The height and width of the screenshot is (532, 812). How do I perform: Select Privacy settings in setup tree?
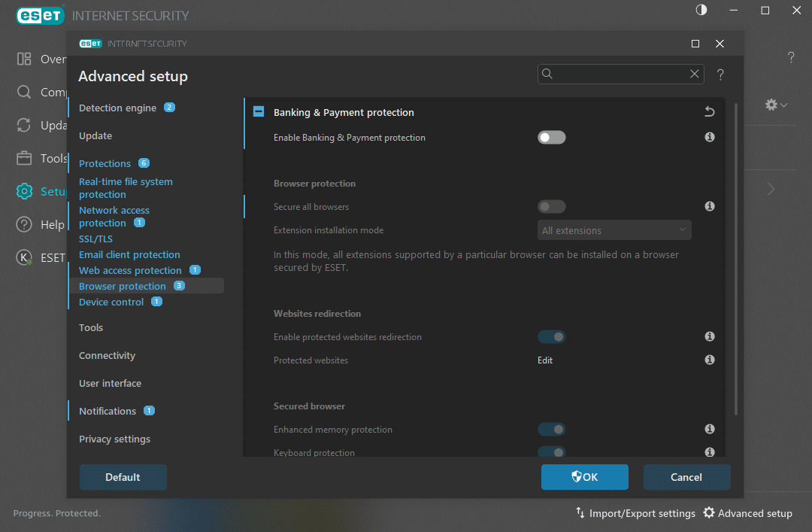(114, 439)
